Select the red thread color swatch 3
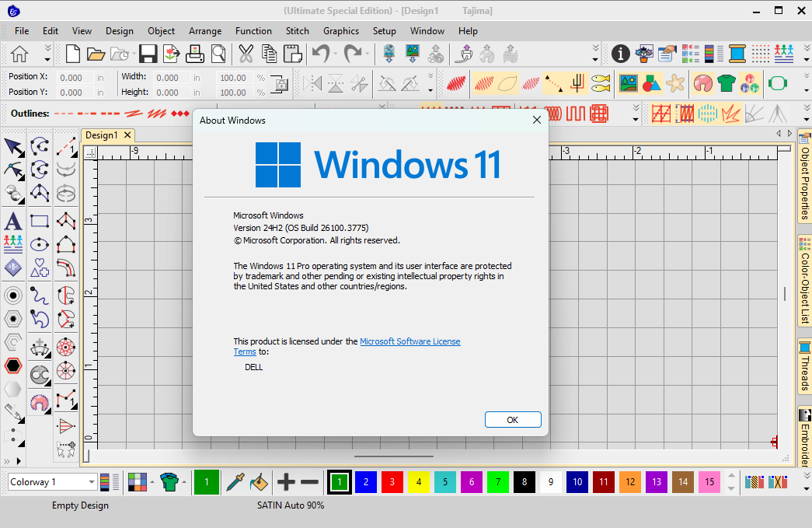The width and height of the screenshot is (812, 528). pos(392,481)
